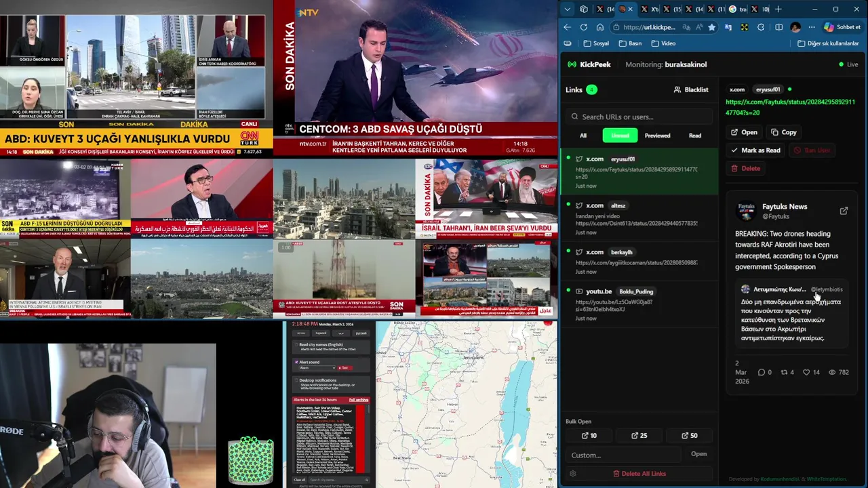This screenshot has height=488, width=868.
Task: Reload the page with the refresh icon
Action: coord(584,27)
